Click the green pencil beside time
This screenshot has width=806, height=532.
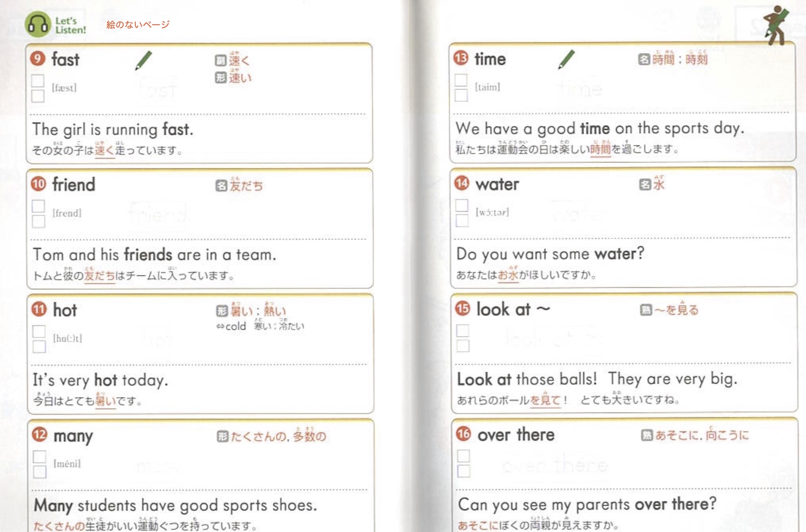(x=566, y=59)
